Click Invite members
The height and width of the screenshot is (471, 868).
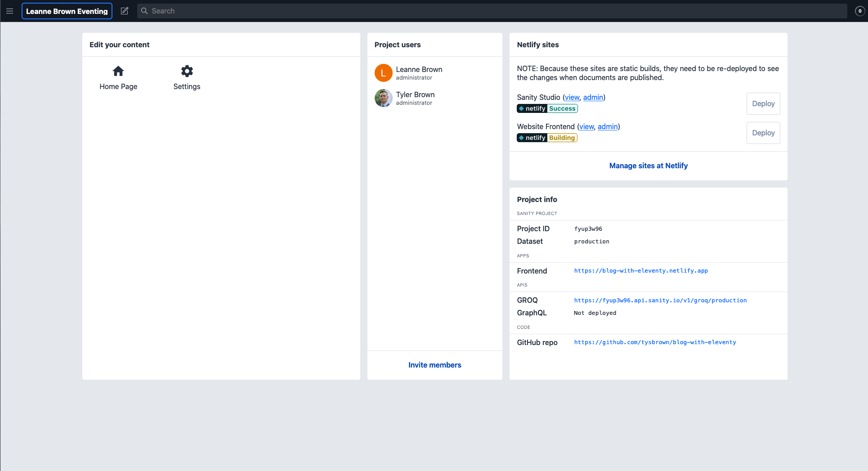point(435,365)
